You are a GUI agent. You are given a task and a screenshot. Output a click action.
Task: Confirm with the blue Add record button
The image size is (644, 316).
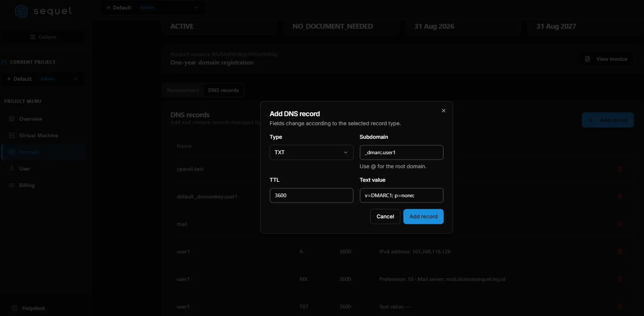pos(423,216)
